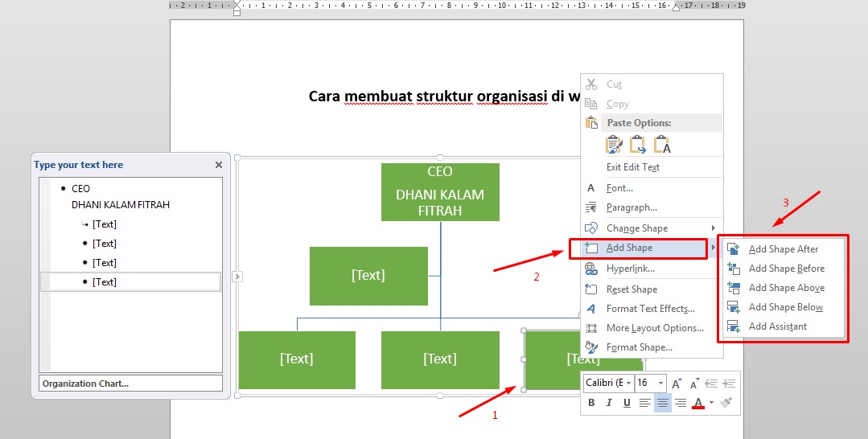
Task: Choose Add Assistant in the submenu
Action: pos(777,326)
